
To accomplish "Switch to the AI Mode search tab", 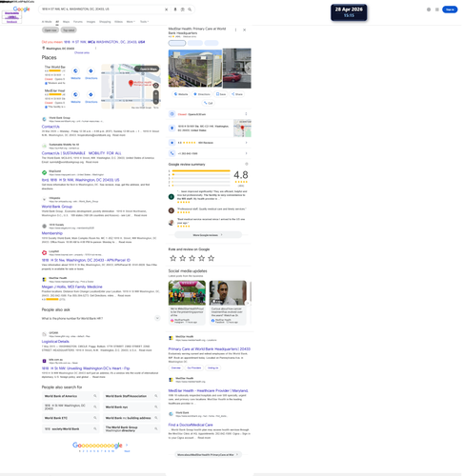I will coord(47,22).
